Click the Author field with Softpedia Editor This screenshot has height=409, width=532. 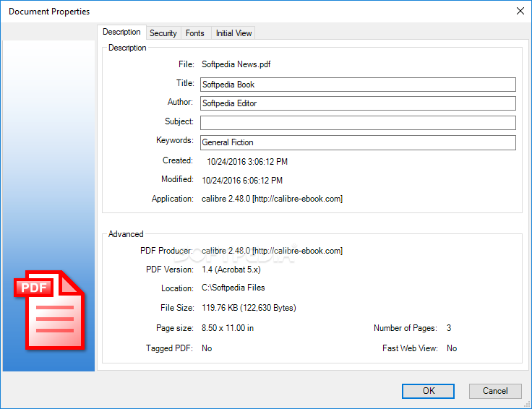click(x=358, y=103)
